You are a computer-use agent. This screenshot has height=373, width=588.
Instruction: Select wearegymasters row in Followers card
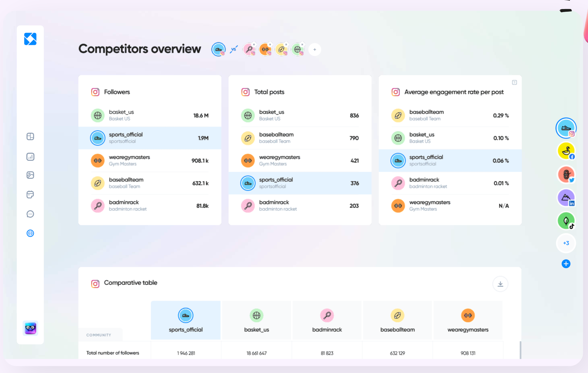coord(150,161)
